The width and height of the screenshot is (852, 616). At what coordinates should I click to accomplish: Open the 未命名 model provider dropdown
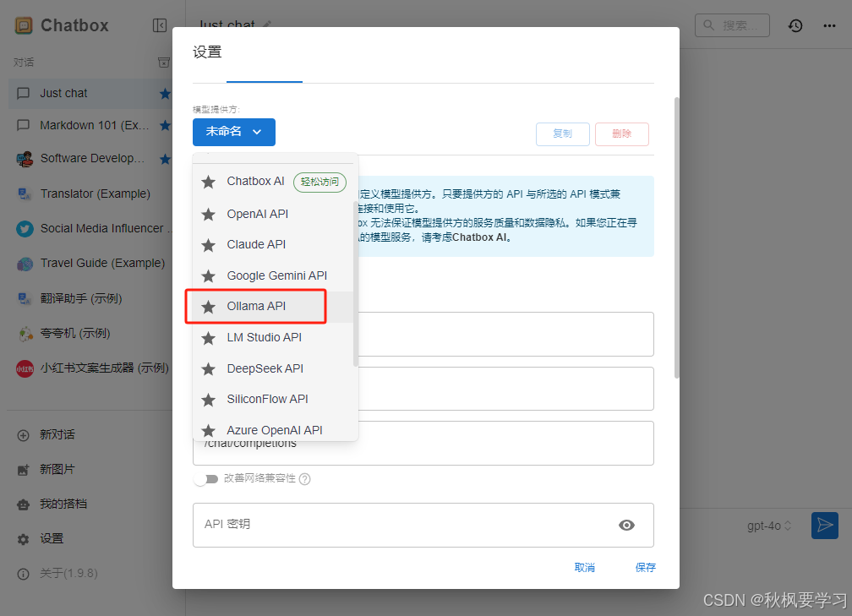click(x=233, y=132)
